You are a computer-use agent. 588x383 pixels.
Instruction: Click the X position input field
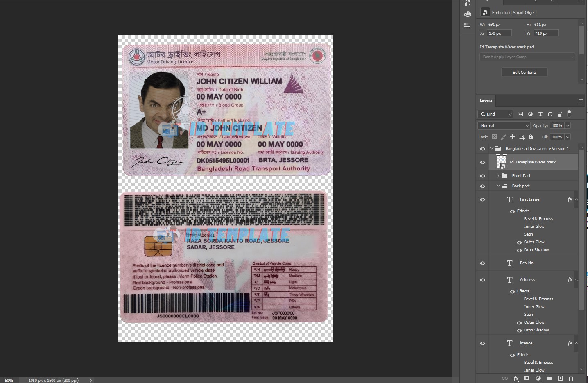pyautogui.click(x=499, y=34)
